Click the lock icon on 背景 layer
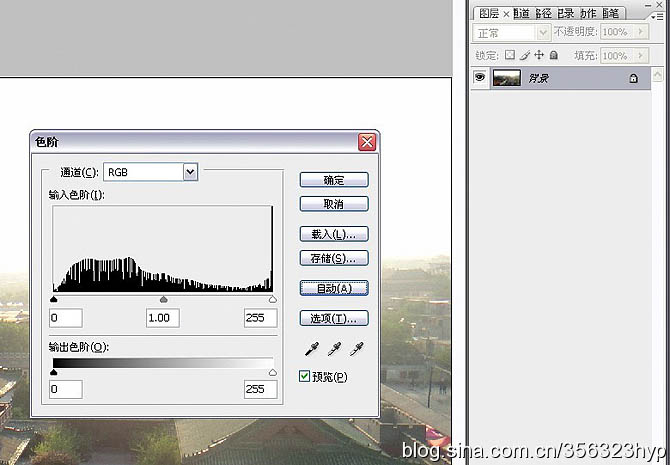 click(633, 78)
